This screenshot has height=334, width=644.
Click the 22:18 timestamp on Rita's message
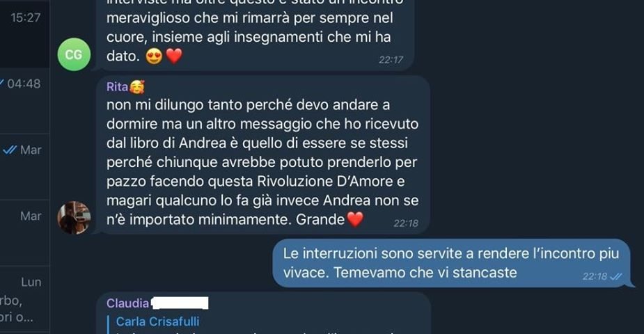pos(406,223)
